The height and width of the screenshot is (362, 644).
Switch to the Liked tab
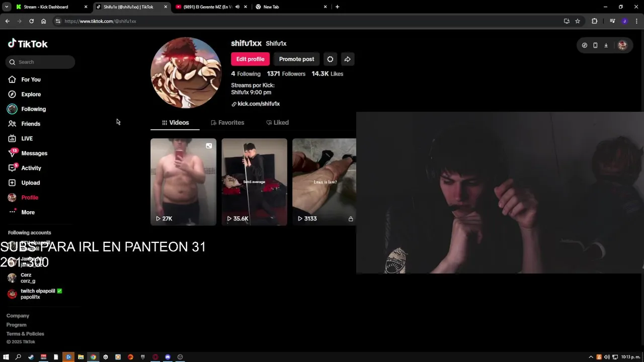tap(277, 123)
